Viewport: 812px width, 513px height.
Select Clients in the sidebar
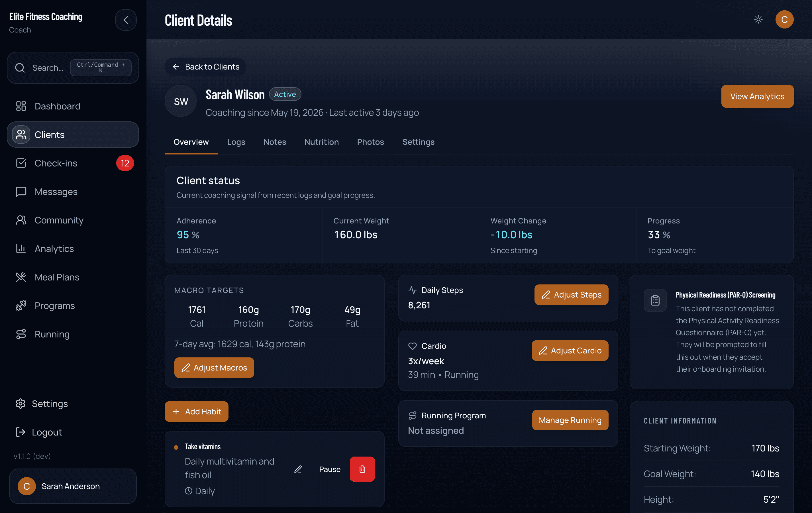tap(73, 135)
